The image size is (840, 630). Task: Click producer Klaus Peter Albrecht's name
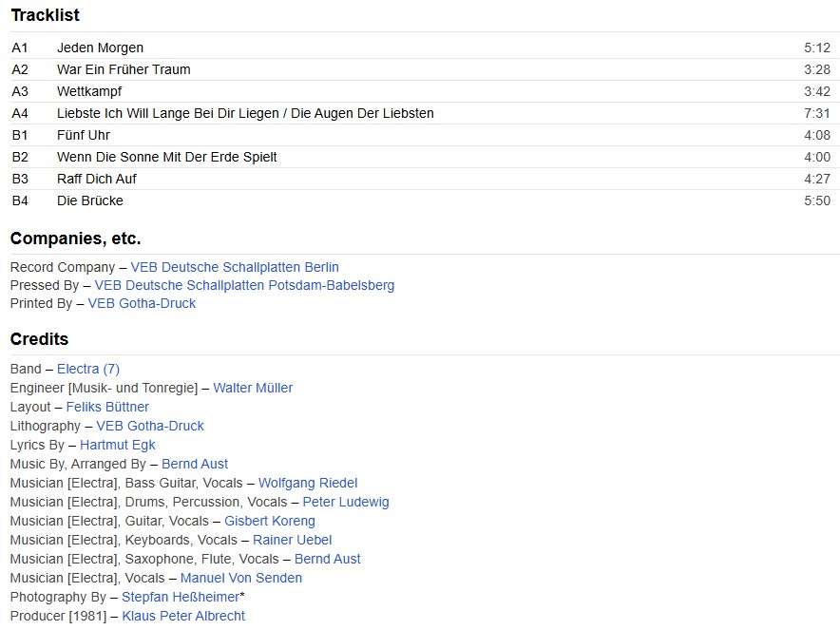[x=183, y=616]
